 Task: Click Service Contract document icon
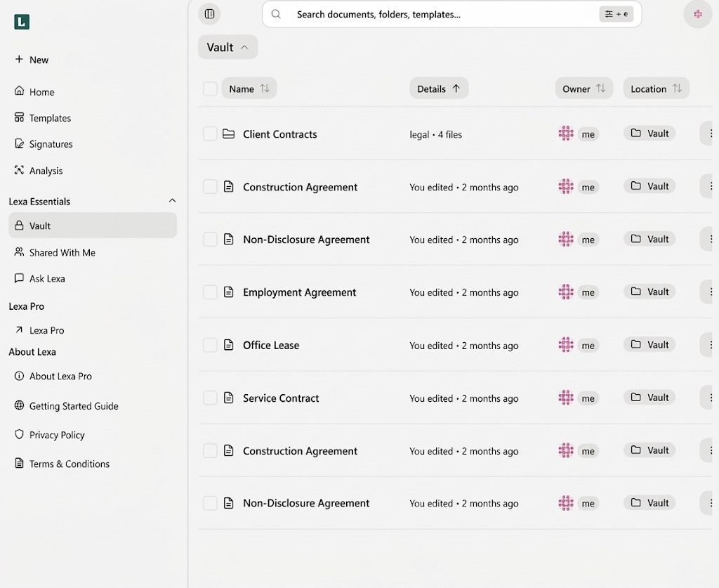click(228, 398)
